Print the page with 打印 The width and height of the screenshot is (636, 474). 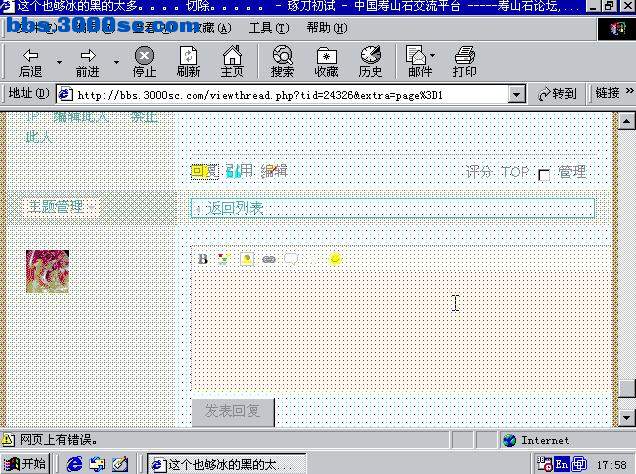pyautogui.click(x=464, y=62)
